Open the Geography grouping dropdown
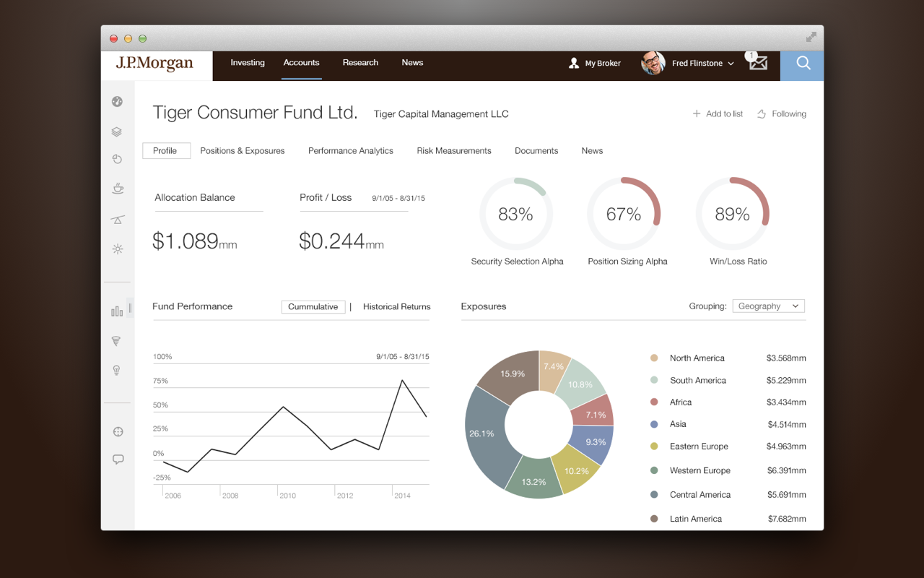 pos(768,306)
